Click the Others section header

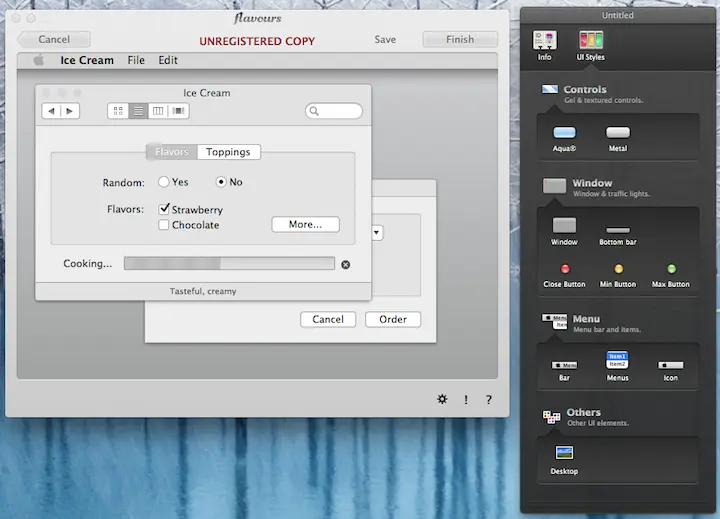586,417
